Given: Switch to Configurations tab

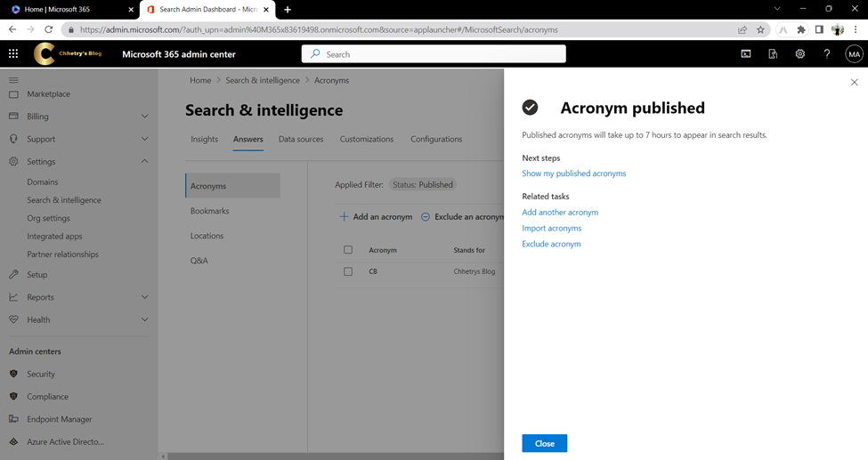Looking at the screenshot, I should pyautogui.click(x=436, y=140).
